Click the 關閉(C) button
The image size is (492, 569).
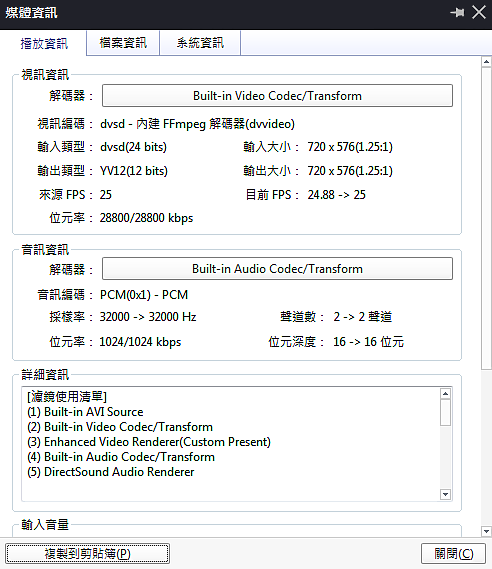(x=454, y=554)
